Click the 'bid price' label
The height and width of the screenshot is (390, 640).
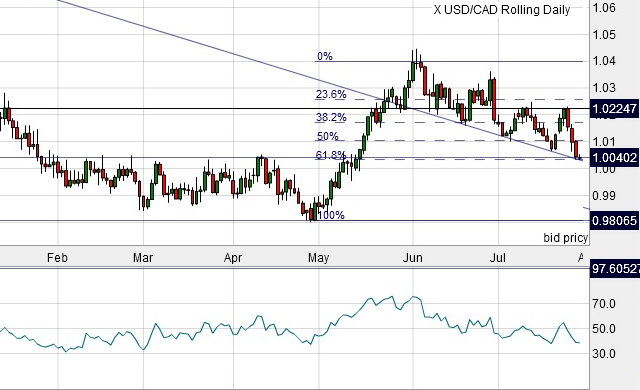(565, 237)
